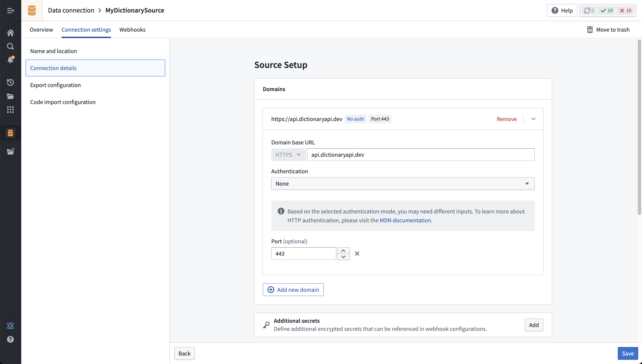Click Add for Additional secrets
This screenshot has width=642, height=364.
534,325
